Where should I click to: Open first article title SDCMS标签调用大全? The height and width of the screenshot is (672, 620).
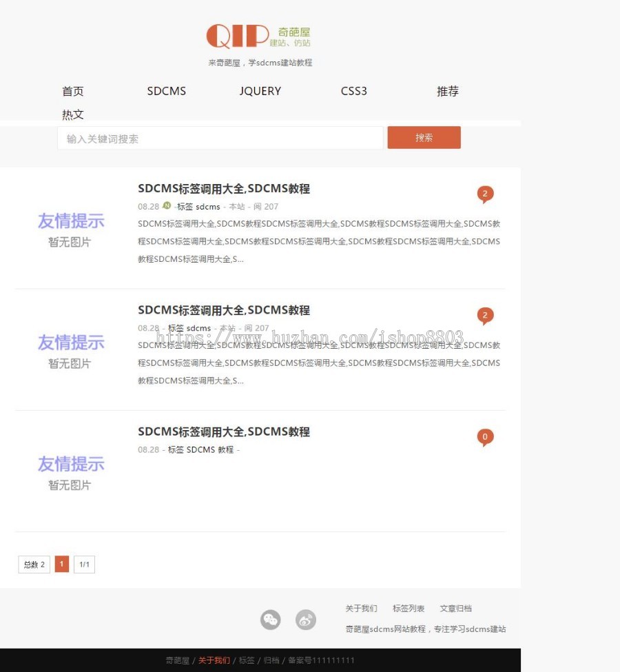(x=224, y=187)
